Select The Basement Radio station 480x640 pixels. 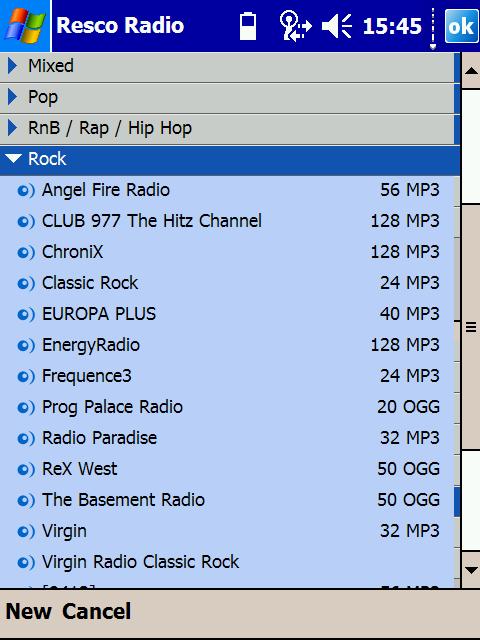[x=123, y=500]
